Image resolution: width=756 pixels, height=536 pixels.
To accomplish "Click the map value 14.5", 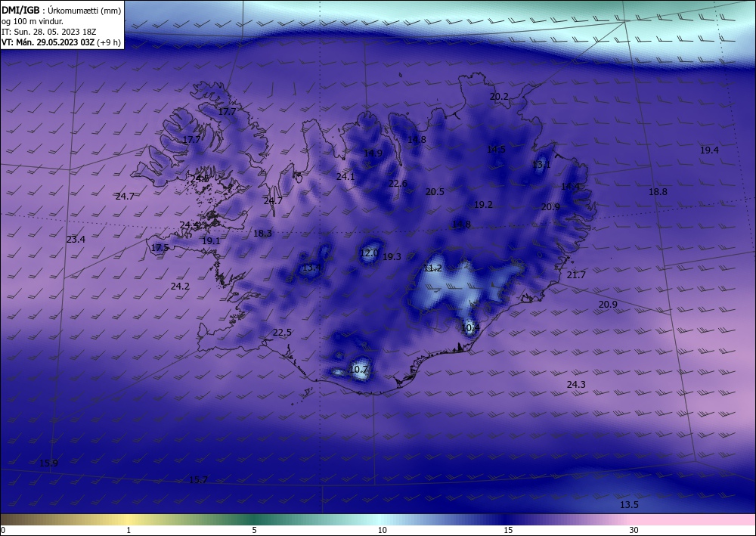I will (496, 150).
